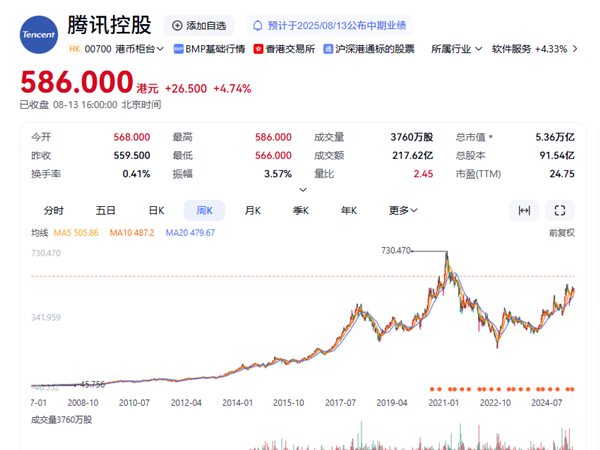Select the 年K chart tab
The width and height of the screenshot is (600, 450).
349,210
